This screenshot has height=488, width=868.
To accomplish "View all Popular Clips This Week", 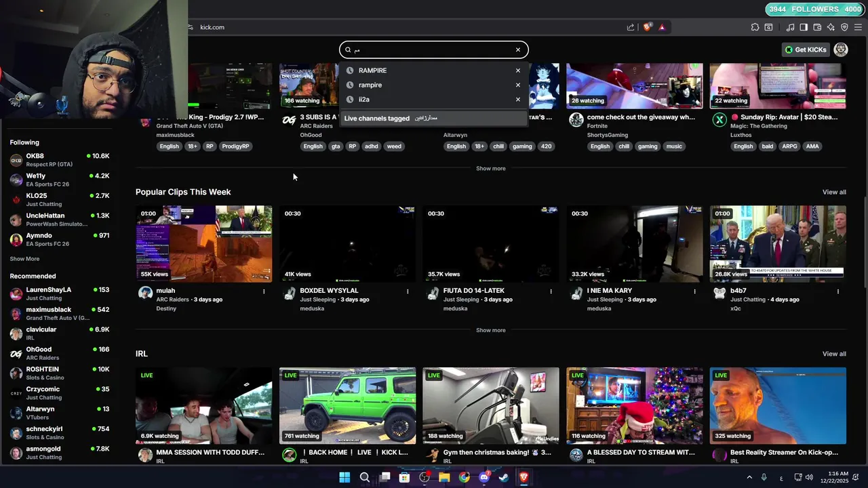I will click(x=834, y=192).
